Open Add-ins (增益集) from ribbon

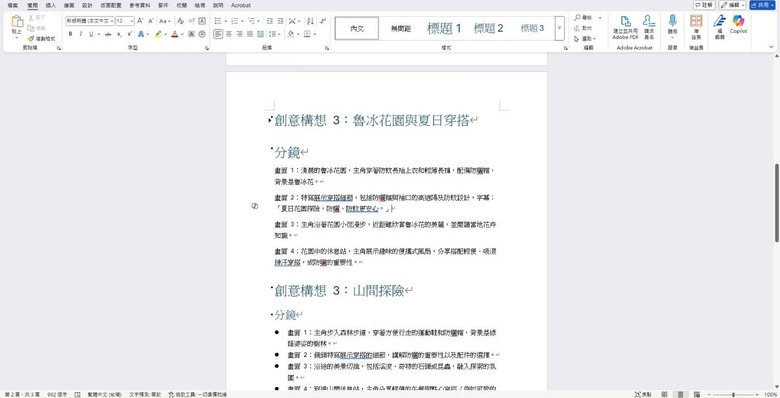pyautogui.click(x=696, y=26)
